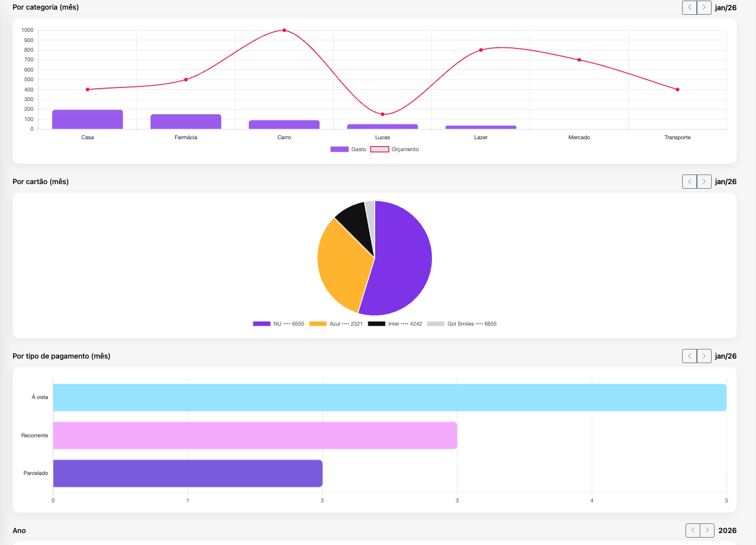Click next month arrow for Por cartão
This screenshot has width=756, height=545.
704,182
